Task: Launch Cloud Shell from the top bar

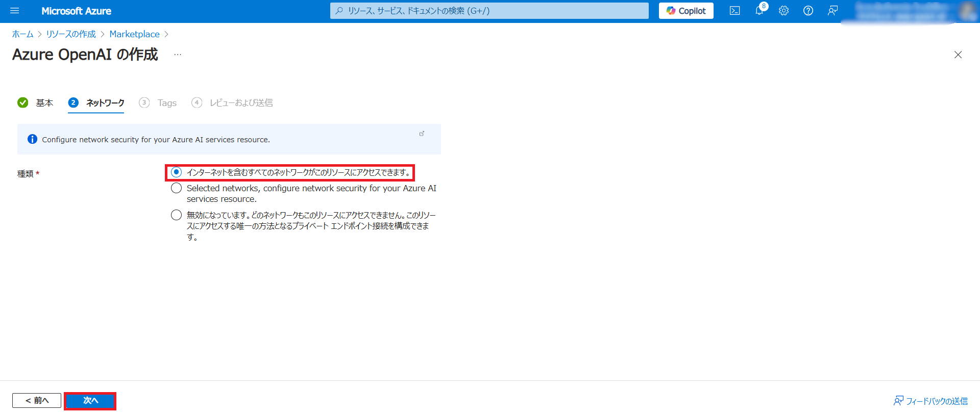Action: [734, 11]
